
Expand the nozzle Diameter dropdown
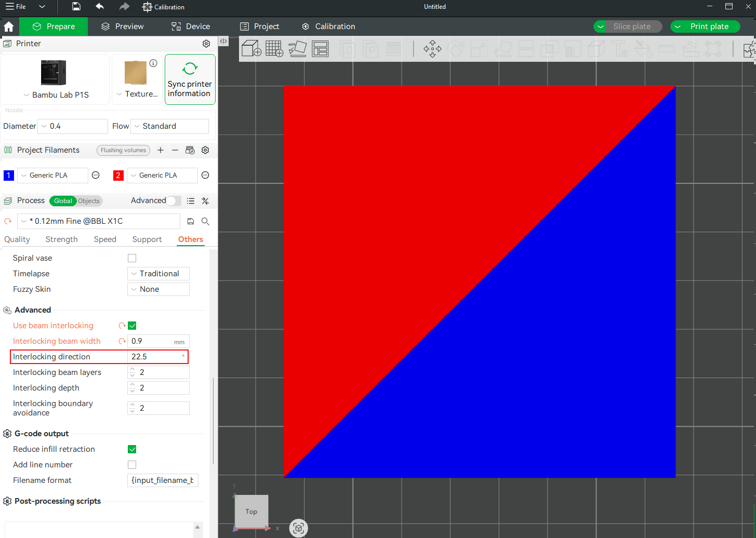point(73,126)
